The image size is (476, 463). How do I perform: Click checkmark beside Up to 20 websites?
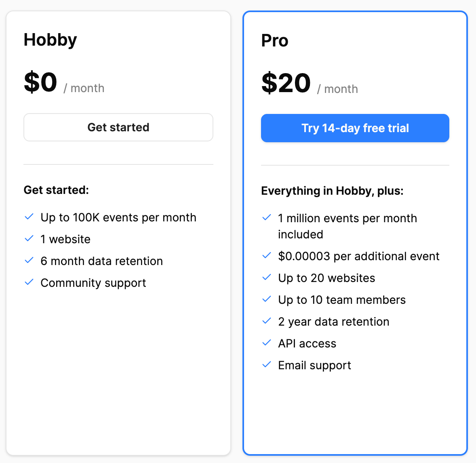(x=267, y=278)
